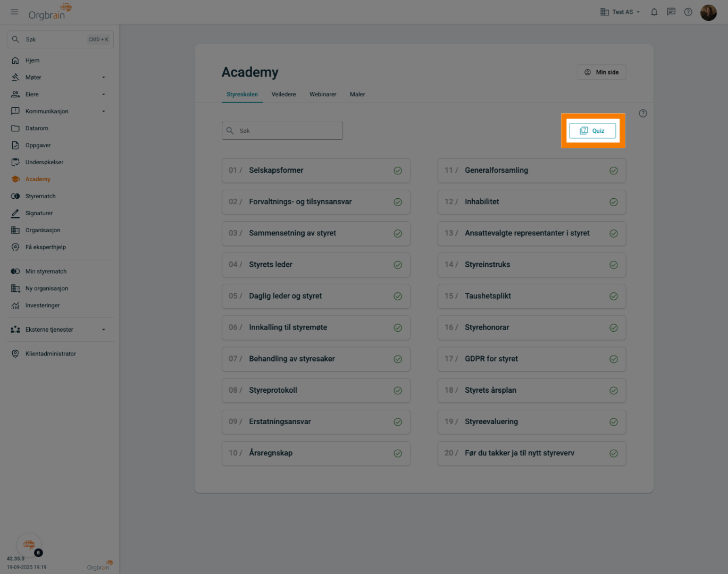Screen dimensions: 728x574
Task: Open the user profile avatar
Action: 708,12
